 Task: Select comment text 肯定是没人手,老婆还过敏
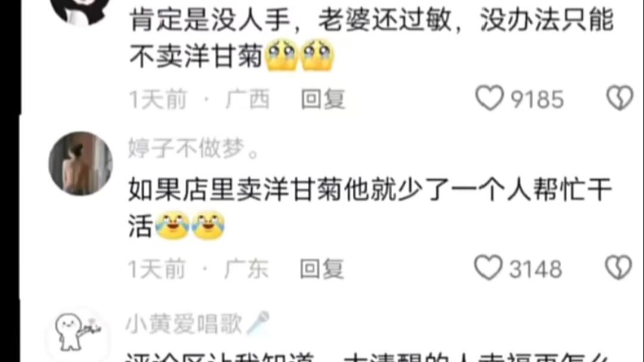click(x=291, y=20)
